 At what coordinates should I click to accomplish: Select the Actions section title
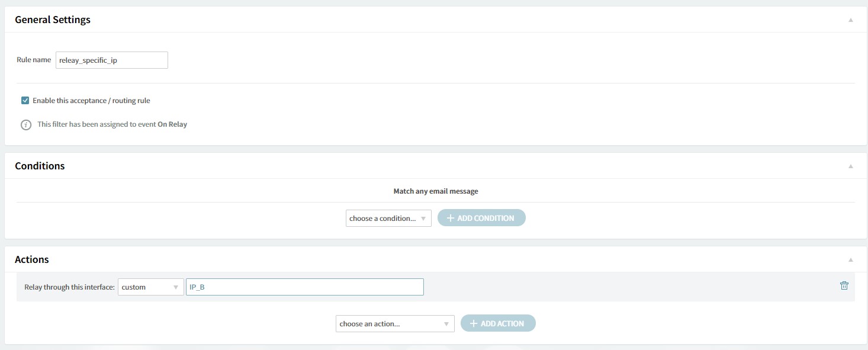tap(32, 259)
